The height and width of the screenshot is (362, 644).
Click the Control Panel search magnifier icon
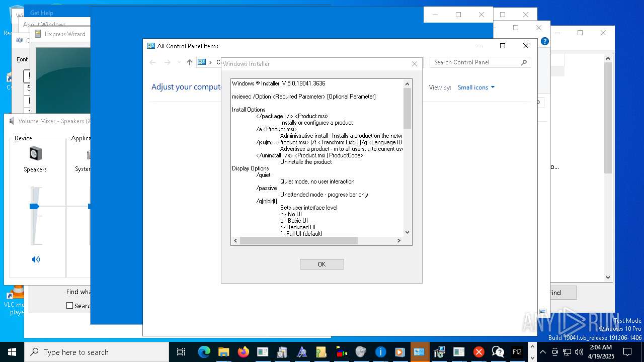click(524, 62)
